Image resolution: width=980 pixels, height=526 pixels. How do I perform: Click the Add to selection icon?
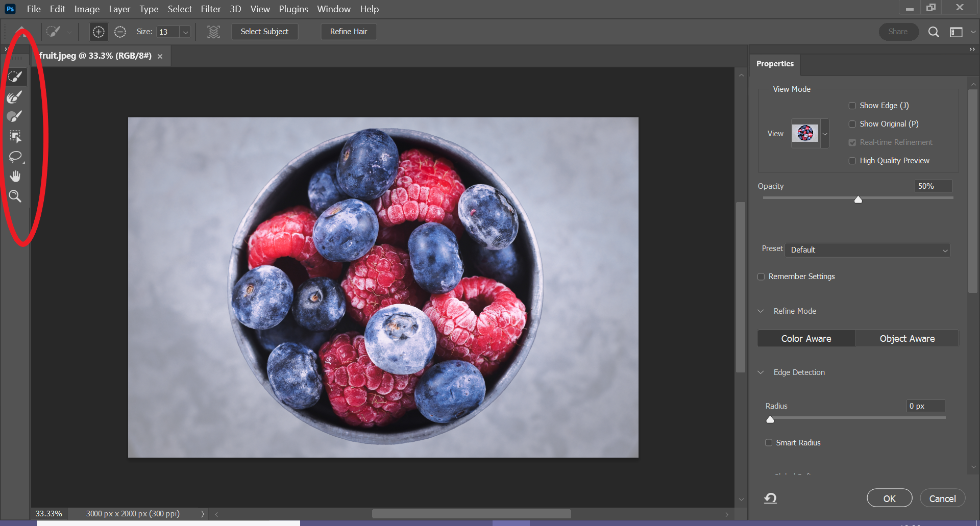pyautogui.click(x=99, y=32)
